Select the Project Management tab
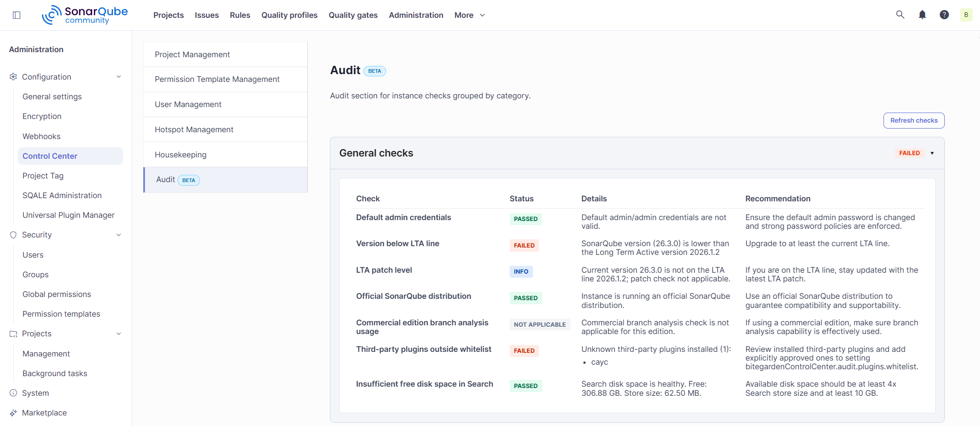Image resolution: width=980 pixels, height=426 pixels. click(226, 54)
